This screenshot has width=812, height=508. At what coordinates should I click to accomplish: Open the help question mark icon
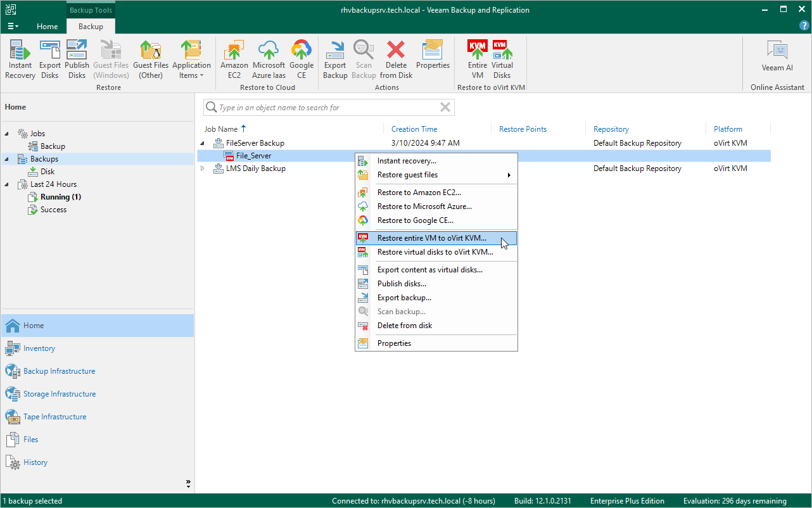tap(804, 26)
